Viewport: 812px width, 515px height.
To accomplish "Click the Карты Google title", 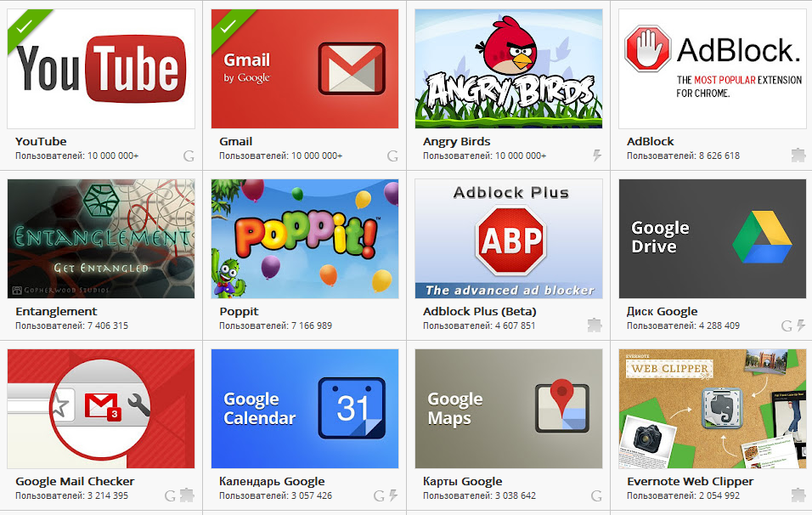I will click(x=462, y=481).
